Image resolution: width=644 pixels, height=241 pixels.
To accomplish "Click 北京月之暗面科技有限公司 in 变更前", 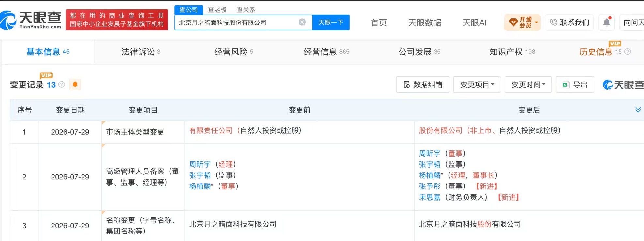I will pyautogui.click(x=233, y=224).
